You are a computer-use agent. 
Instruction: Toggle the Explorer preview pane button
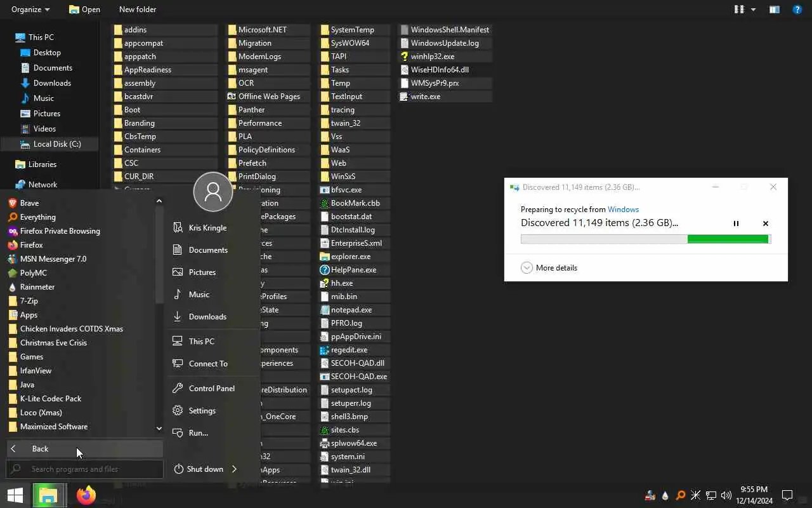(774, 10)
